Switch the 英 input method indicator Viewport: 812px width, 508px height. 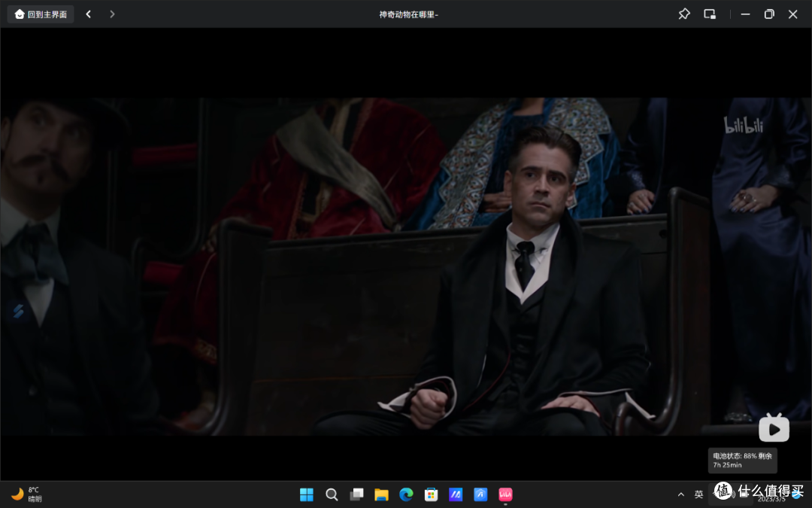pyautogui.click(x=698, y=494)
